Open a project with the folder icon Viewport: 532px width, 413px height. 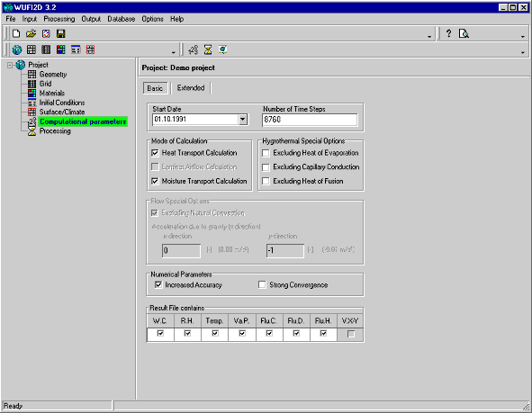pyautogui.click(x=31, y=33)
